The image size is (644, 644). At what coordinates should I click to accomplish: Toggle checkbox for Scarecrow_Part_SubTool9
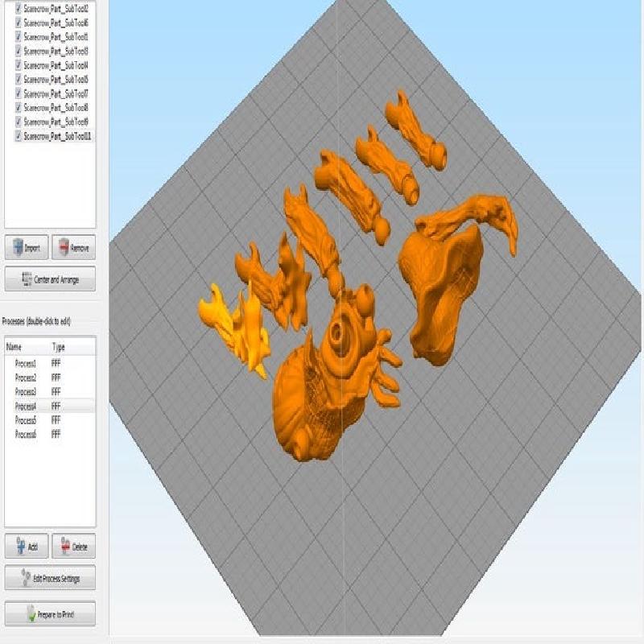[x=18, y=122]
